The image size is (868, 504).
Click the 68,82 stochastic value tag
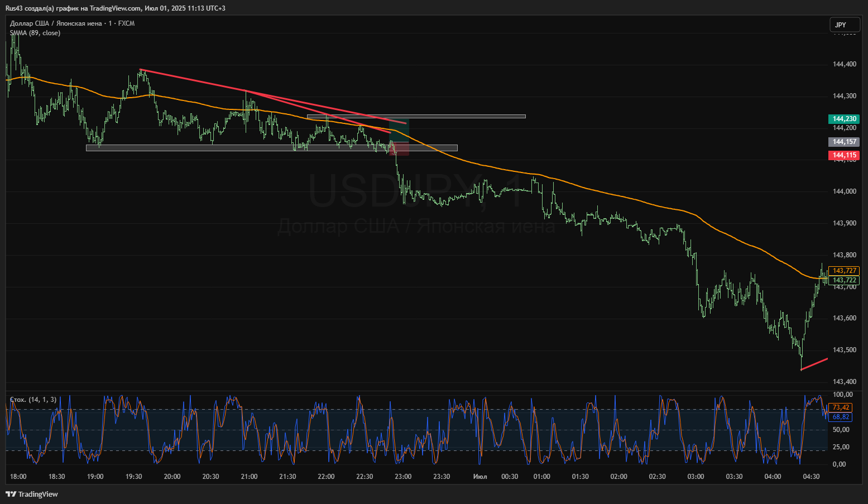click(x=841, y=417)
